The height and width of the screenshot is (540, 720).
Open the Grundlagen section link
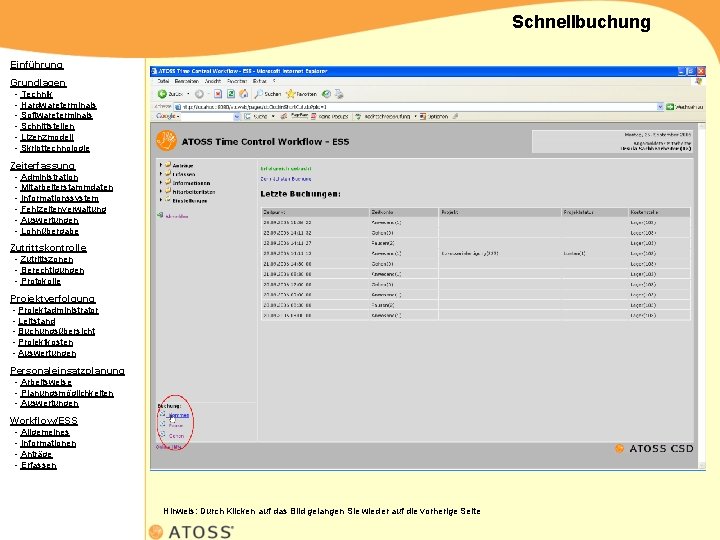pos(38,83)
